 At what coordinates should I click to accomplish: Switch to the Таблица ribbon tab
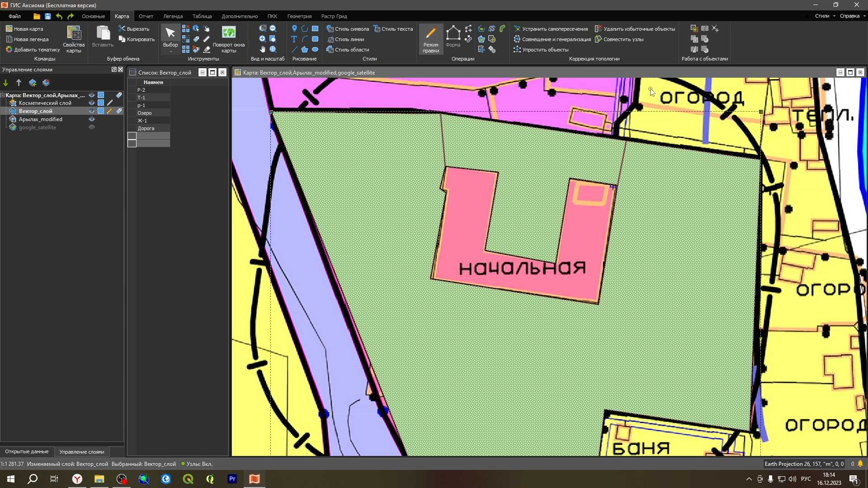[202, 16]
